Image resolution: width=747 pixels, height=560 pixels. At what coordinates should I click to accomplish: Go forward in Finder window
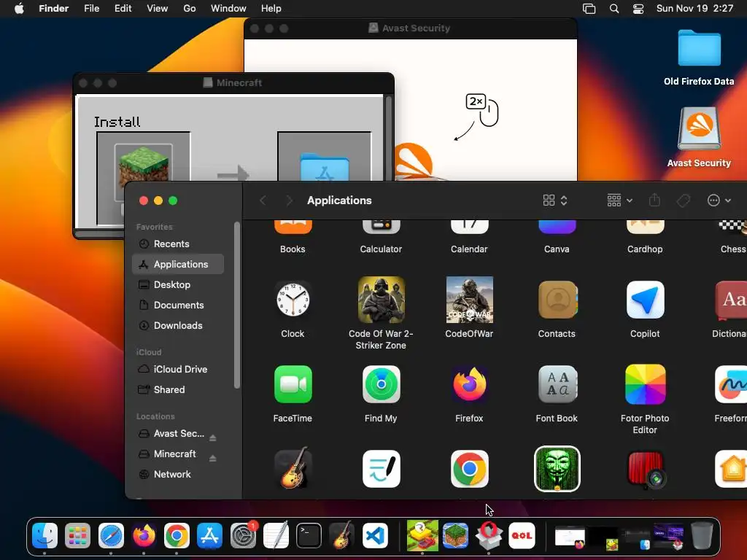tap(289, 201)
